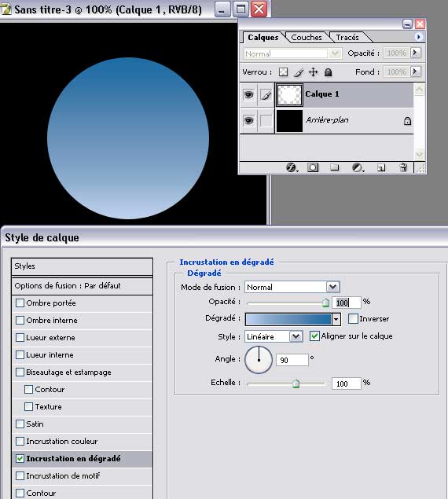Viewport: 448px width, 499px height.
Task: Hide the Calque 1 layer
Action: click(248, 94)
